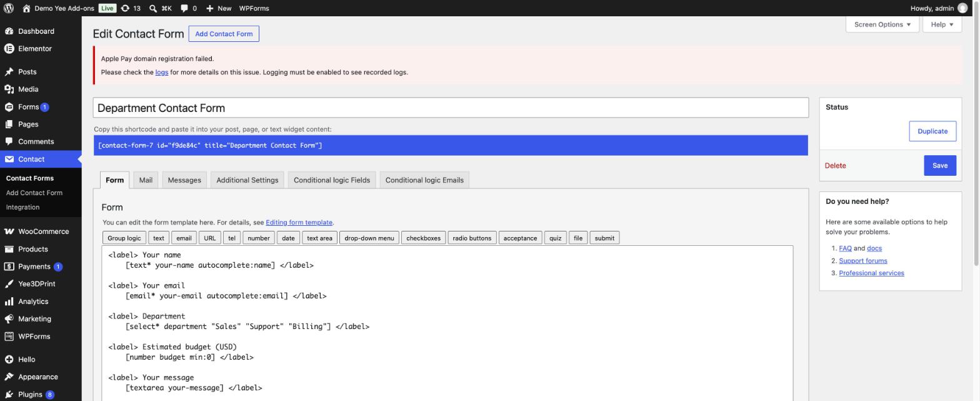Image resolution: width=980 pixels, height=401 pixels.
Task: Click the Pages icon in sidebar
Action: pos(9,124)
